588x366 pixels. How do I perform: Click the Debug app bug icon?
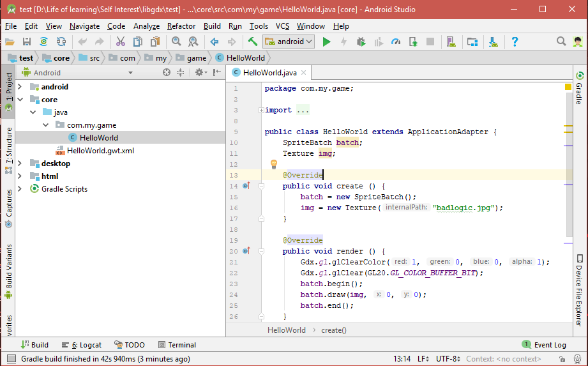tap(361, 42)
